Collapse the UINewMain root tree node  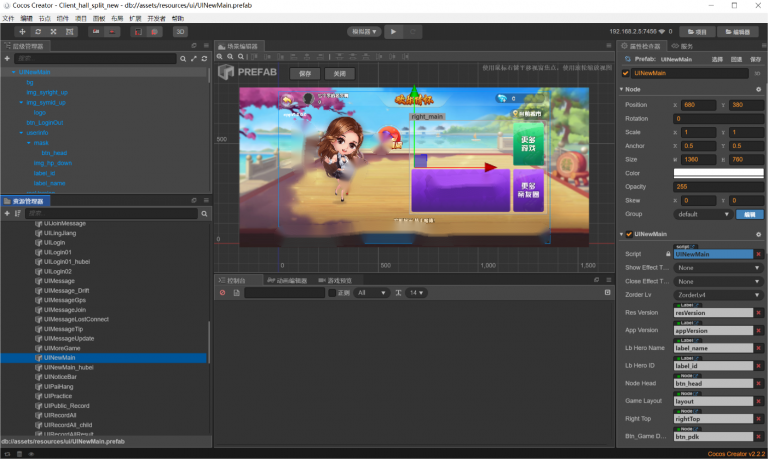tap(14, 72)
